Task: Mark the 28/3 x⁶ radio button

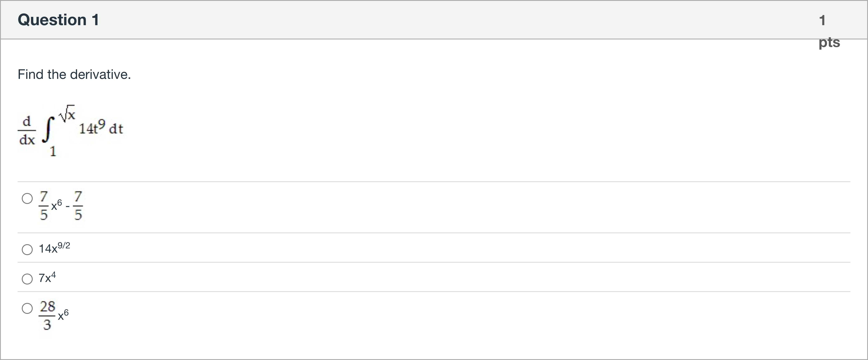Action: [27, 308]
